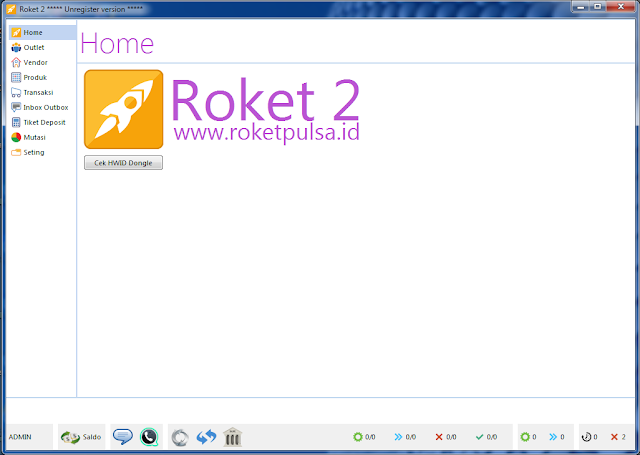The image size is (640, 455).
Task: Open the Outlet section
Action: click(x=42, y=47)
